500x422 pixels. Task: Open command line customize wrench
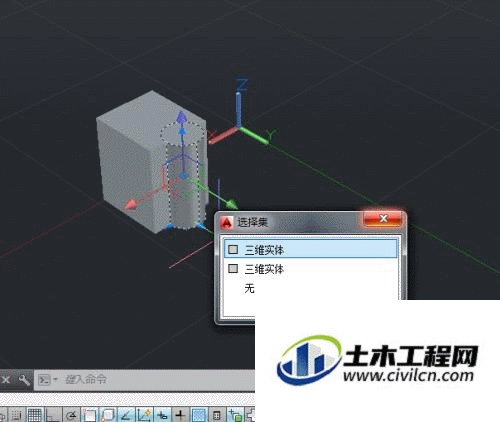24,380
